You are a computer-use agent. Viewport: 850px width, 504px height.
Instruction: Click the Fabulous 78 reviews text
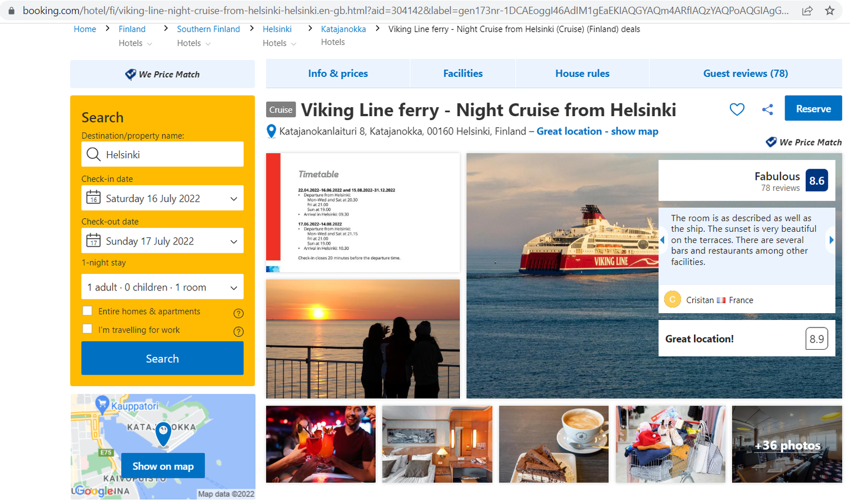click(x=777, y=181)
